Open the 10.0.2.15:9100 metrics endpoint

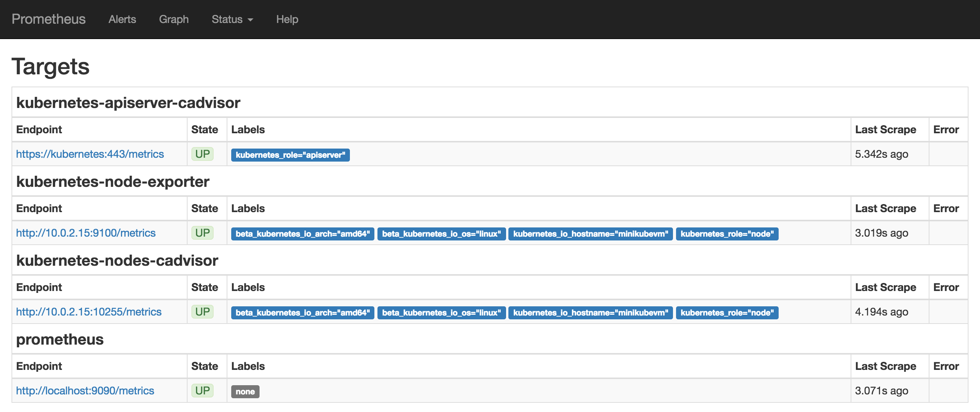click(86, 233)
